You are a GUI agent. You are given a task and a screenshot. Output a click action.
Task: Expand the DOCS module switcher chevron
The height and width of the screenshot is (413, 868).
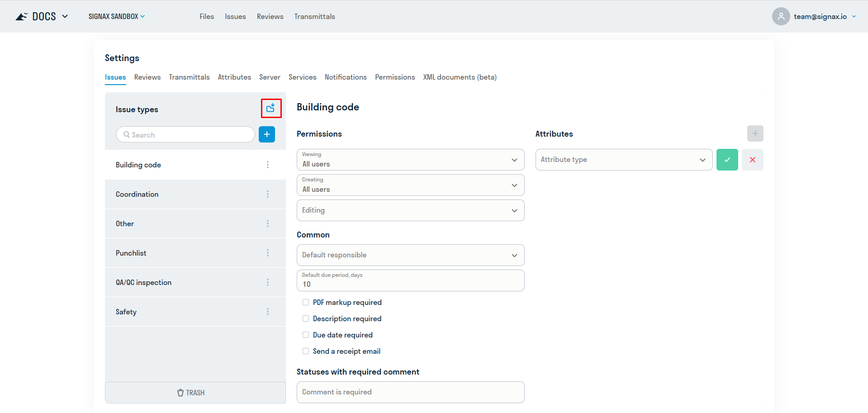(65, 16)
